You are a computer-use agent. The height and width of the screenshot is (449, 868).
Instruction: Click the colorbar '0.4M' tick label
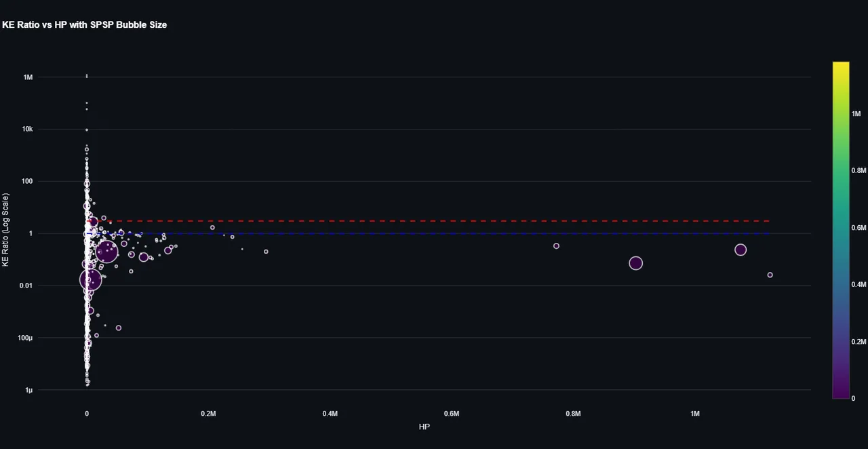[x=859, y=285]
